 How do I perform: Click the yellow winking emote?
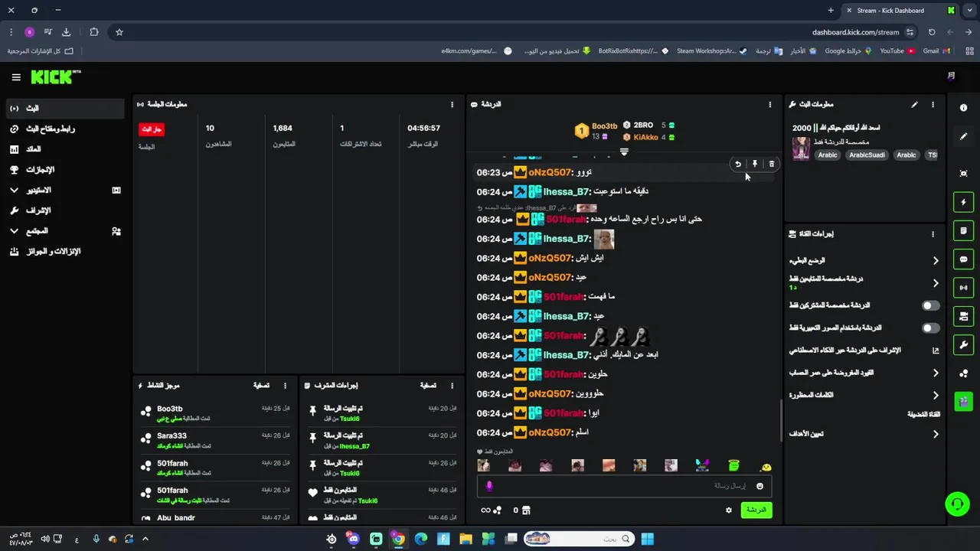coord(766,466)
